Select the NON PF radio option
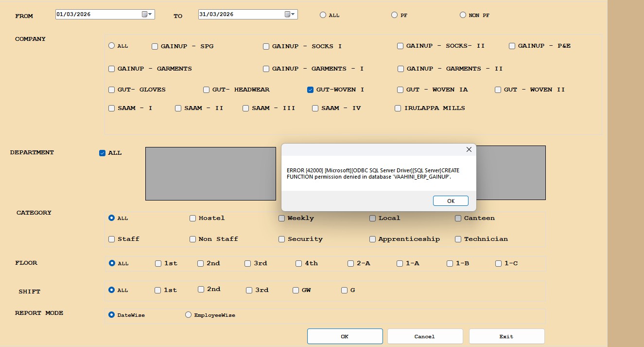Screen dimensions: 644x347 coord(463,15)
